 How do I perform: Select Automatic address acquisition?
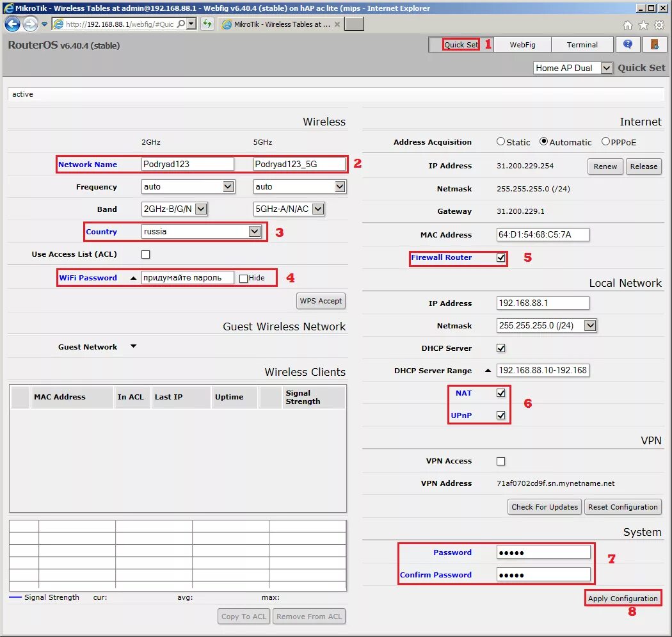click(x=543, y=141)
